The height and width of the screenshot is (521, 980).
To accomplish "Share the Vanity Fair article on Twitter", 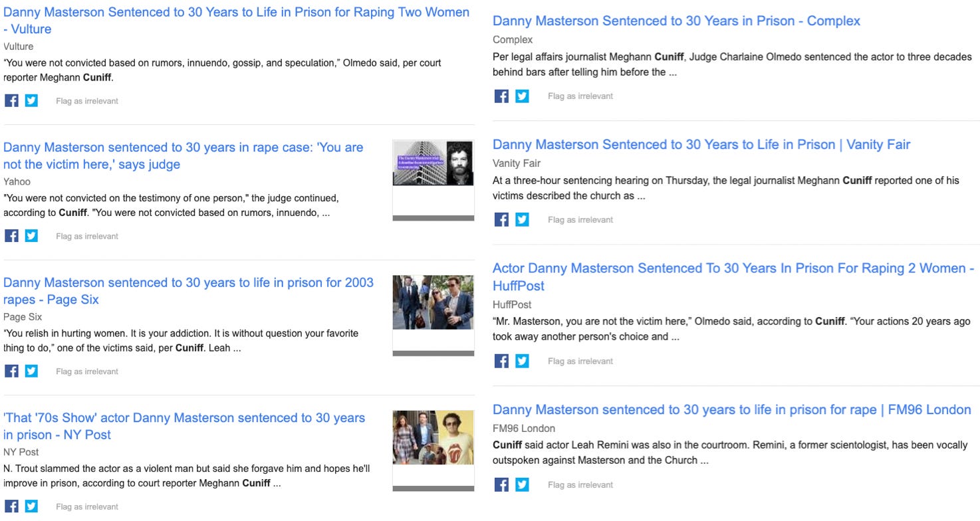I will click(x=522, y=219).
